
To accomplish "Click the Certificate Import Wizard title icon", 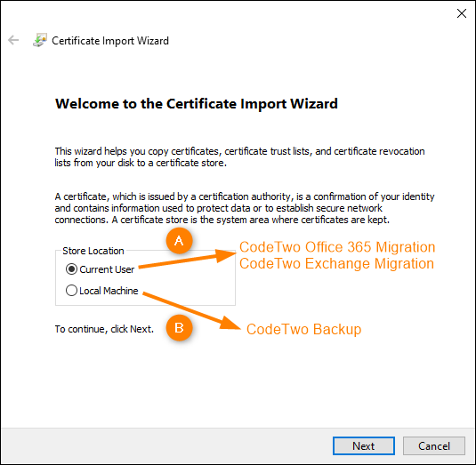I will click(x=40, y=40).
